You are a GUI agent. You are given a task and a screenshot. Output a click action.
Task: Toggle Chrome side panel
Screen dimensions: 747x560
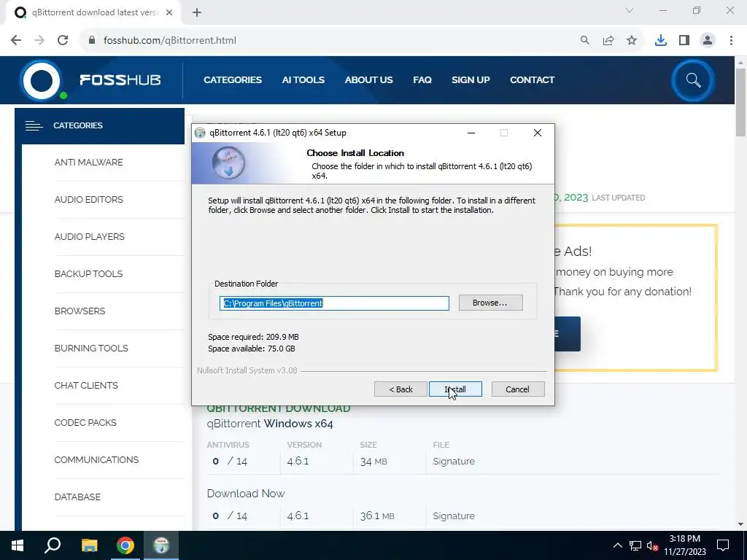pyautogui.click(x=684, y=41)
